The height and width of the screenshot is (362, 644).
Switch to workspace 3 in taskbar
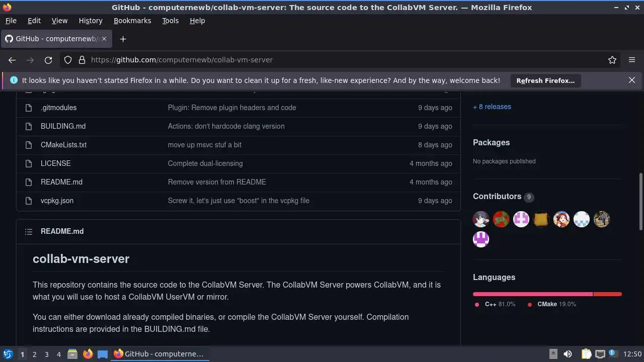click(x=46, y=354)
